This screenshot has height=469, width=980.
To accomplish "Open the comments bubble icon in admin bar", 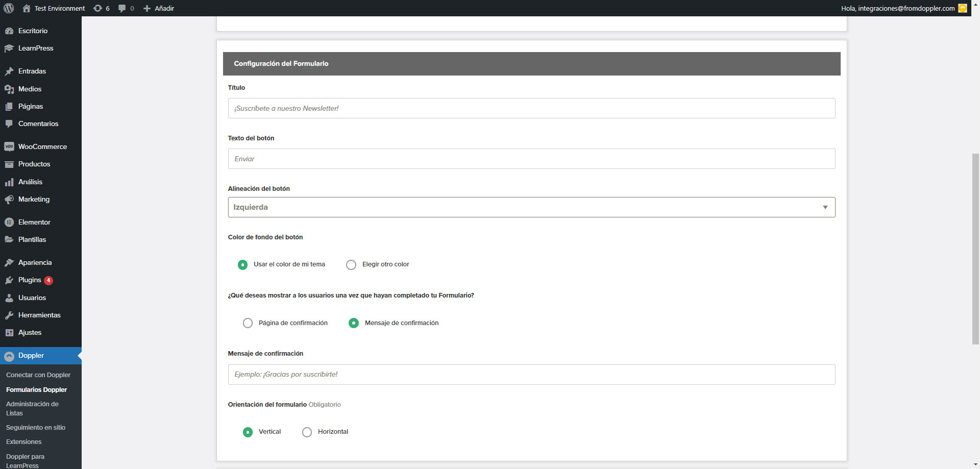I will pyautogui.click(x=122, y=8).
